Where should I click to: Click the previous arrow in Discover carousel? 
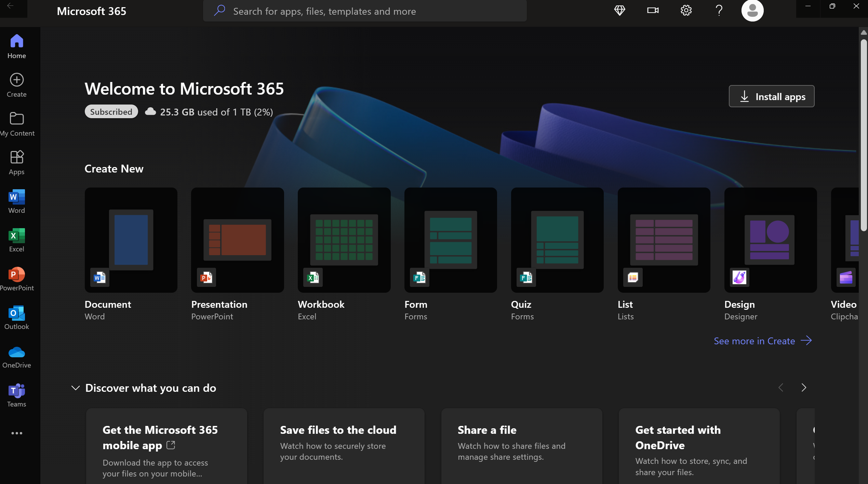(780, 388)
